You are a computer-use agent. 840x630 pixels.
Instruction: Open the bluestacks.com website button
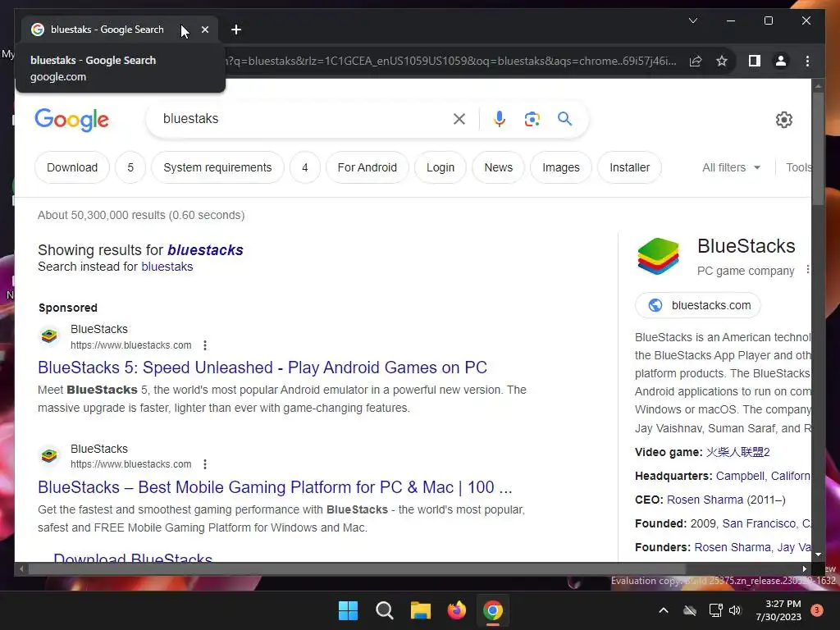(698, 305)
